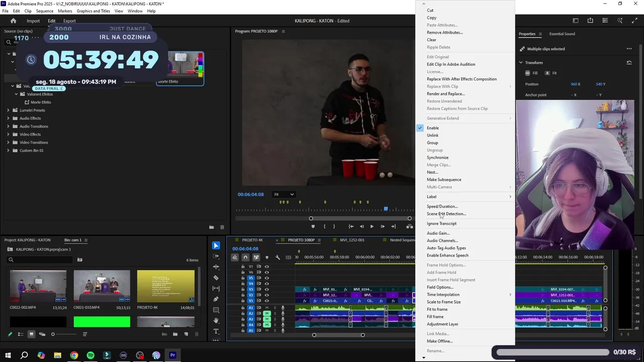
Task: Switch to the PROJETO 4K timeline tab
Action: 253,240
